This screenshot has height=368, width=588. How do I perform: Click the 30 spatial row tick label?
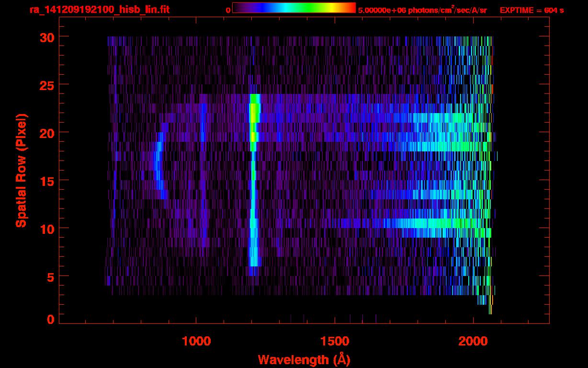click(46, 37)
